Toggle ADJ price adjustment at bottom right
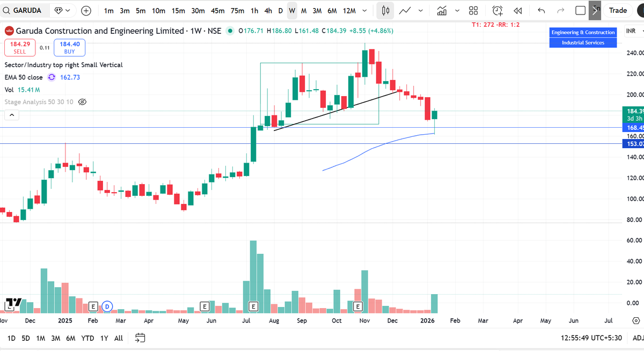This screenshot has width=644, height=351. coord(638,338)
